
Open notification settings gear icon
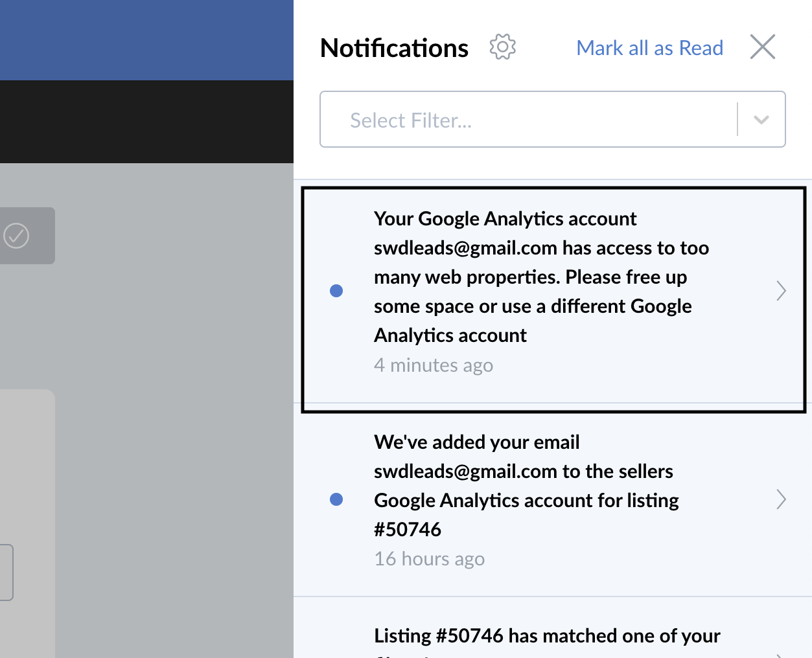502,47
